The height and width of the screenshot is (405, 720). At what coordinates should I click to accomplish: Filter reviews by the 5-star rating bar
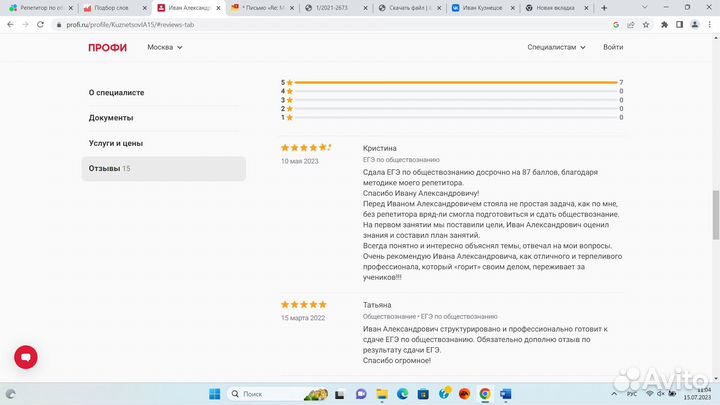[x=452, y=82]
